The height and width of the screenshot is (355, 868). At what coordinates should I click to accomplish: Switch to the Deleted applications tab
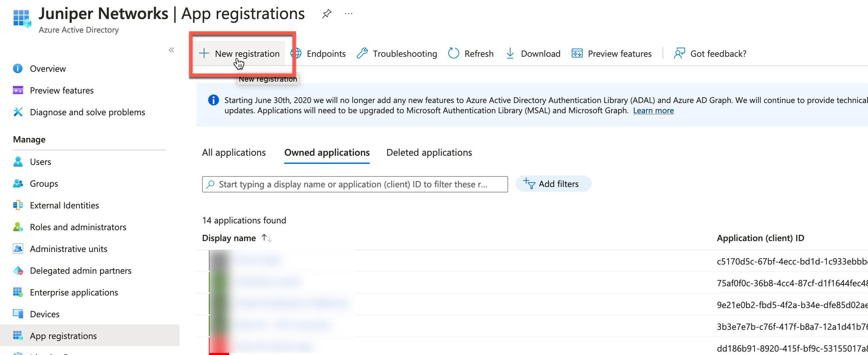(x=429, y=153)
